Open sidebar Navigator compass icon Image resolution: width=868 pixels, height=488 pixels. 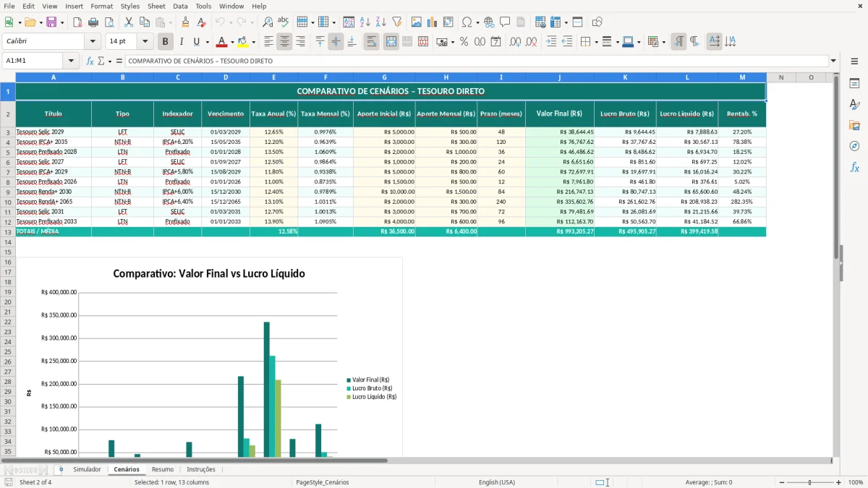pos(854,147)
